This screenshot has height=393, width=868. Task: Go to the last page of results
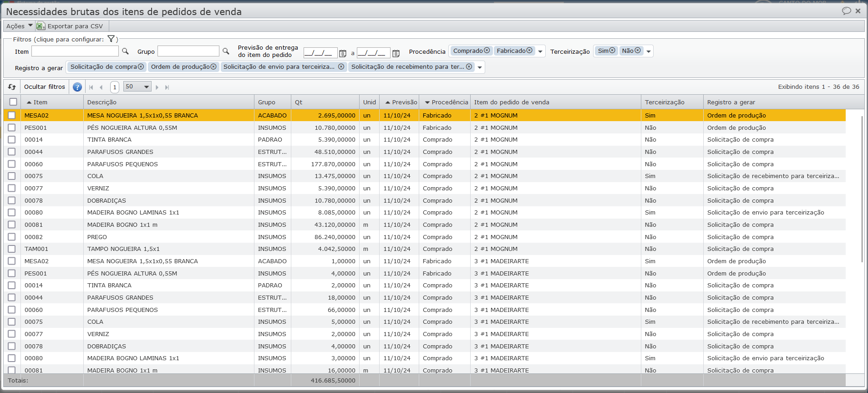[x=167, y=87]
